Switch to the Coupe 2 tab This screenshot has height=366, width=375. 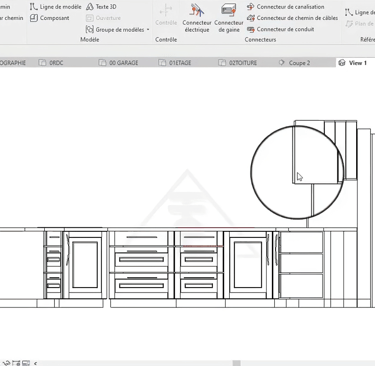click(295, 63)
